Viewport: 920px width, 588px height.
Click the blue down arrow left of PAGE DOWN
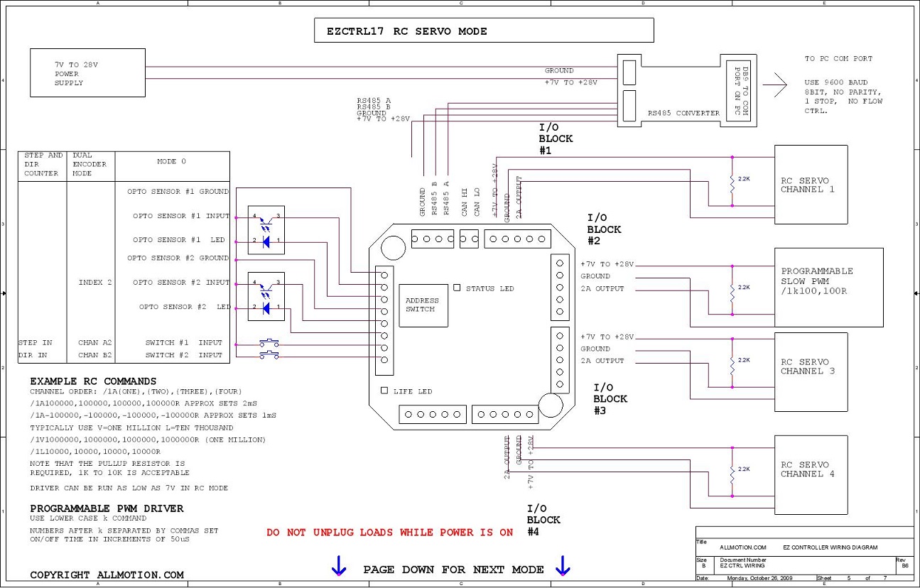(339, 566)
